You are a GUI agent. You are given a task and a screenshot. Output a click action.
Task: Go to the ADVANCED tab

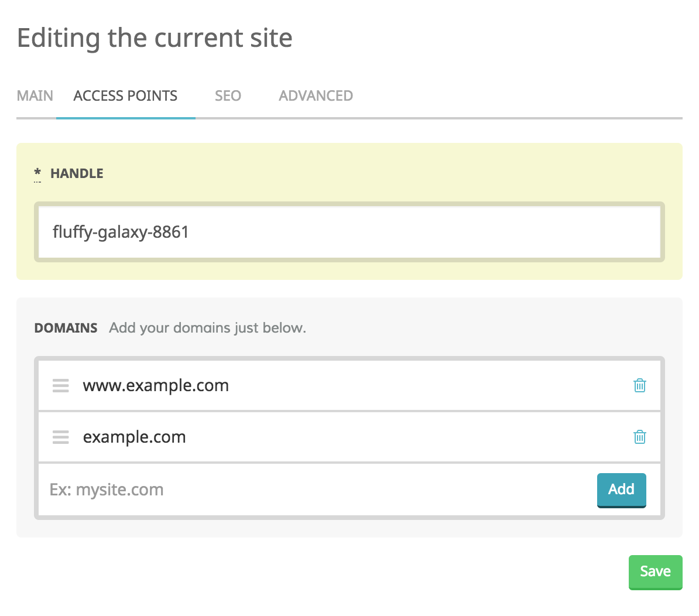[x=316, y=96]
